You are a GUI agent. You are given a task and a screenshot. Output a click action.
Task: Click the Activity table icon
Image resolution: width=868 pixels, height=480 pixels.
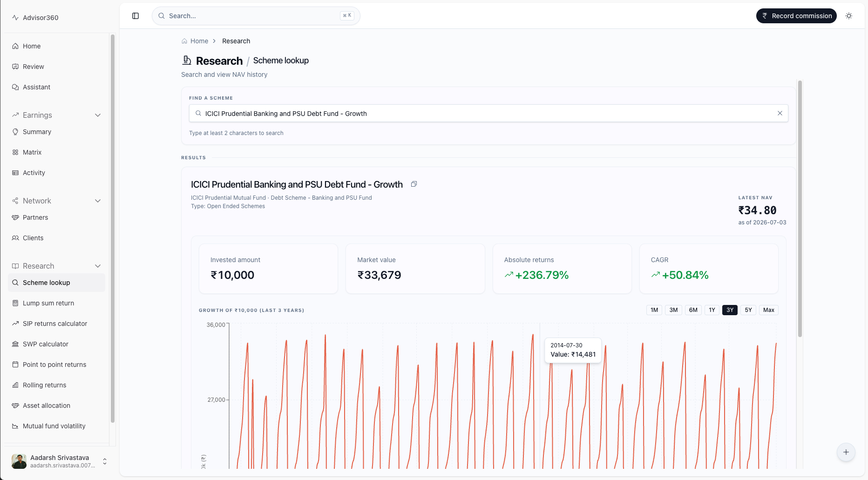coord(15,173)
